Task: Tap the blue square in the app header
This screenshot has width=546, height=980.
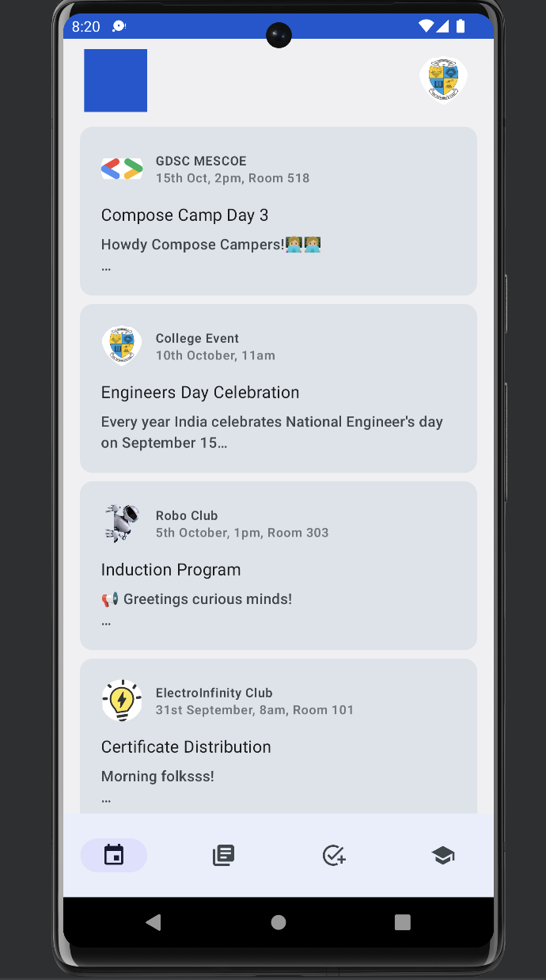Action: [x=115, y=80]
